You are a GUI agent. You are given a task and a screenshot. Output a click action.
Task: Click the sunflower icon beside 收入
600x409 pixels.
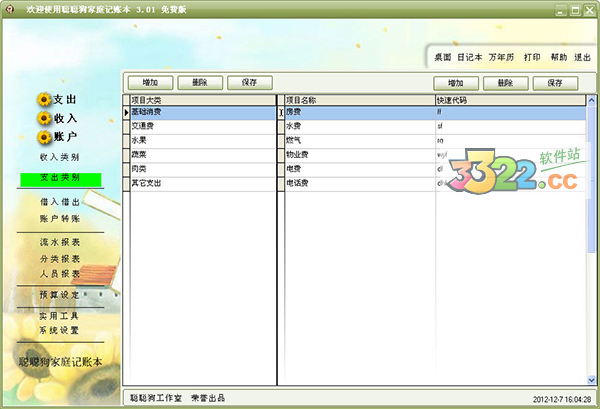coord(44,118)
